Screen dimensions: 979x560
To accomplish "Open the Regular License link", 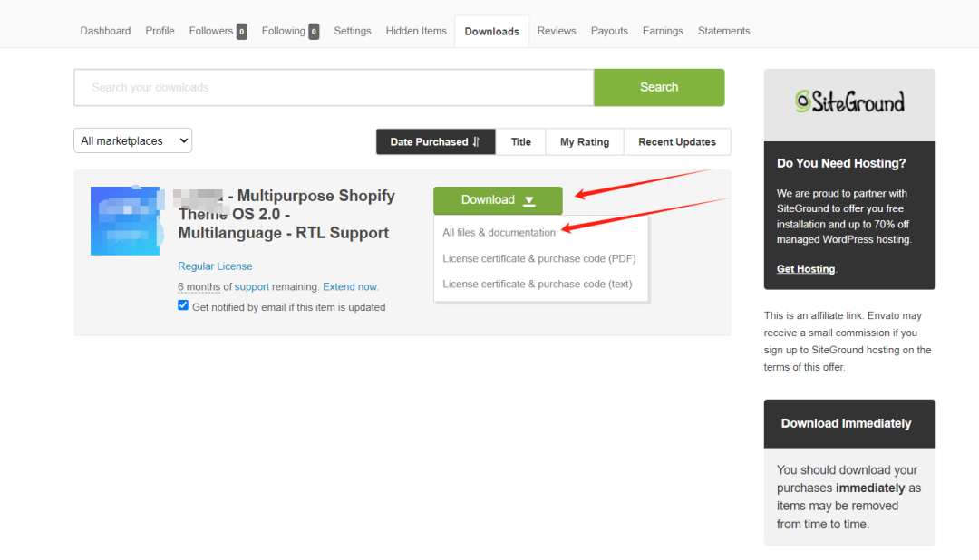I will [215, 266].
